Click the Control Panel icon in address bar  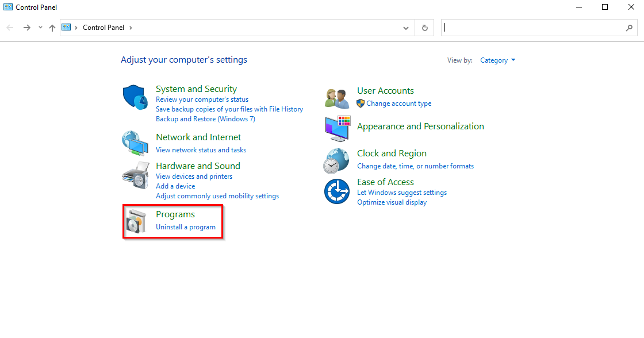66,27
